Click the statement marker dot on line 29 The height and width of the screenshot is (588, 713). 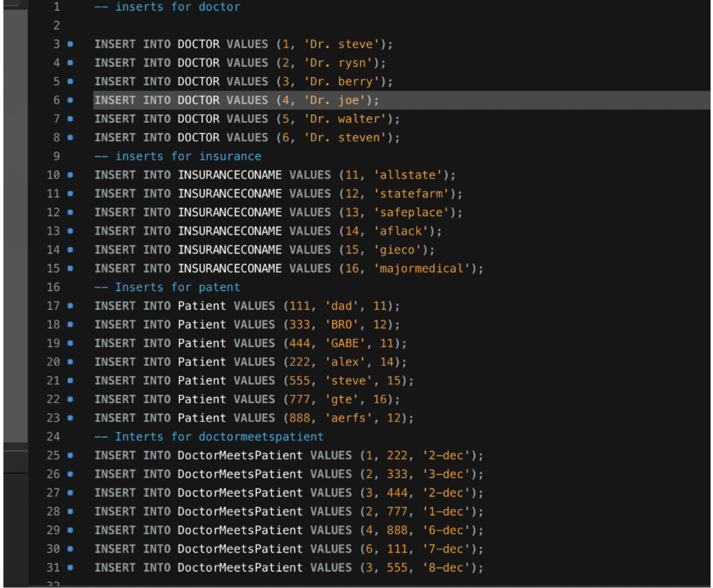[x=70, y=530]
